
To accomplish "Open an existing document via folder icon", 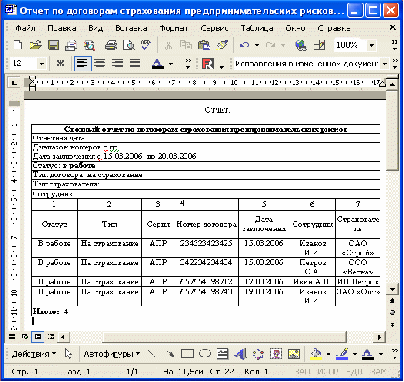I will [x=36, y=45].
